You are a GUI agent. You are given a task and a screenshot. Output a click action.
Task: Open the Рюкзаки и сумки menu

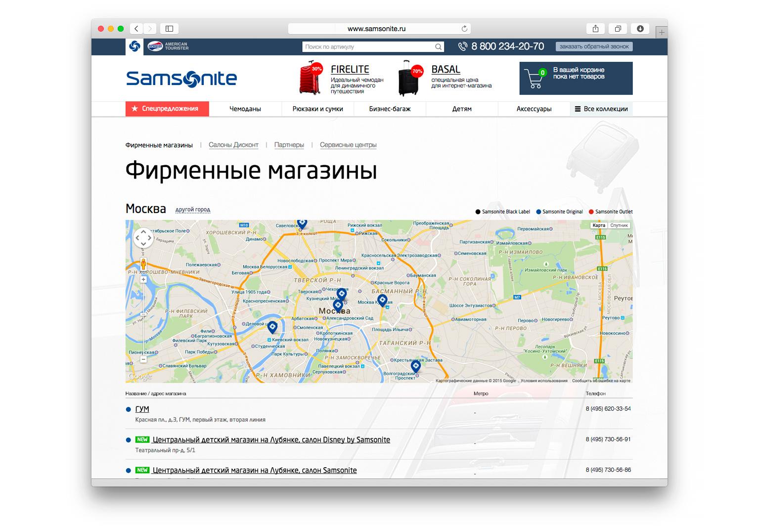(318, 109)
